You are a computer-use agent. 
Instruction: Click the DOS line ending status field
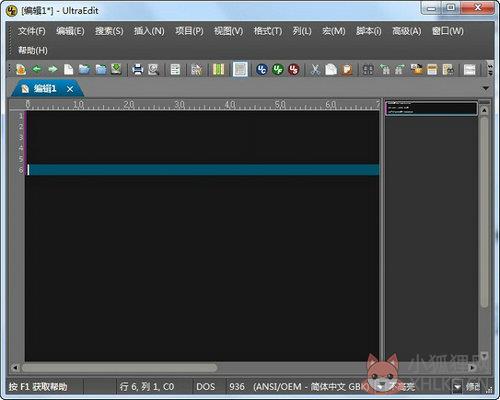[205, 387]
